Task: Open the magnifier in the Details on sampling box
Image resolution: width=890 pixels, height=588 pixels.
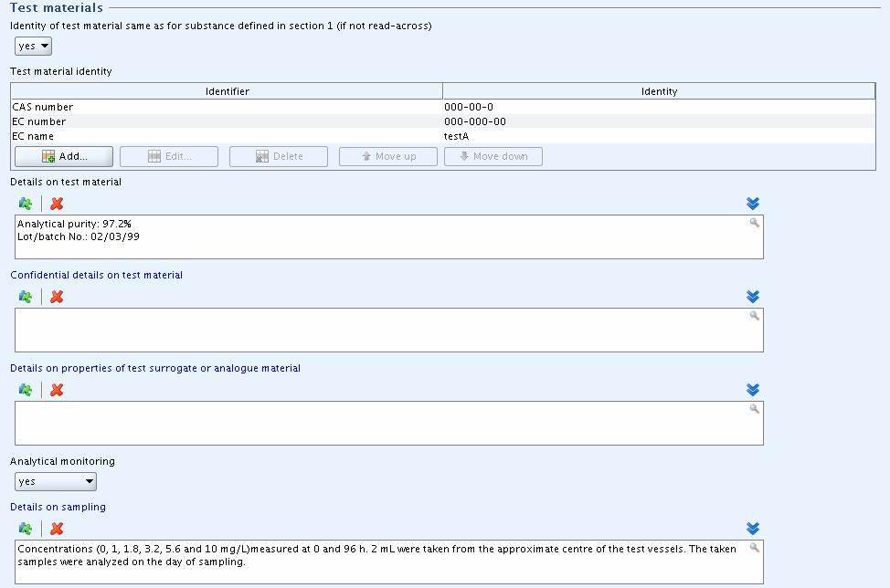Action: (755, 548)
